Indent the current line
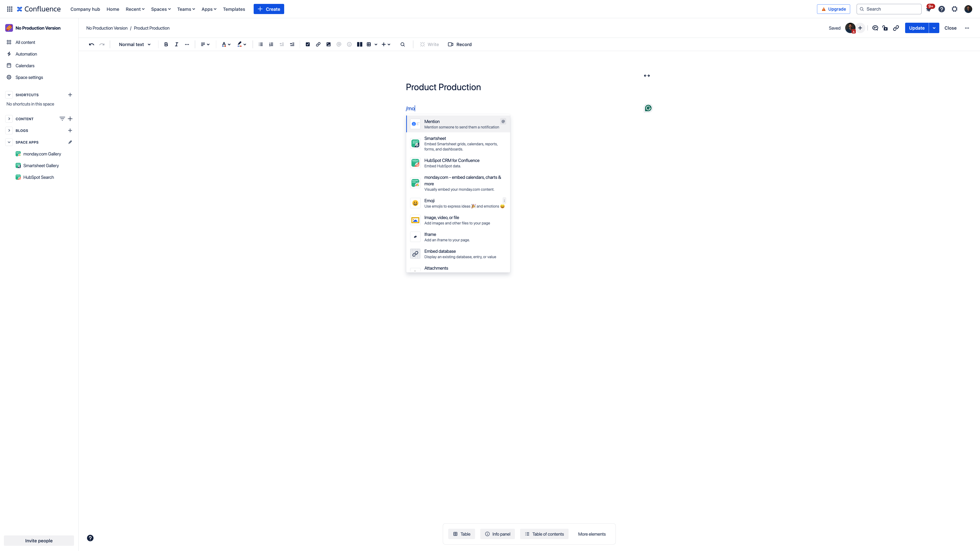 (x=292, y=45)
